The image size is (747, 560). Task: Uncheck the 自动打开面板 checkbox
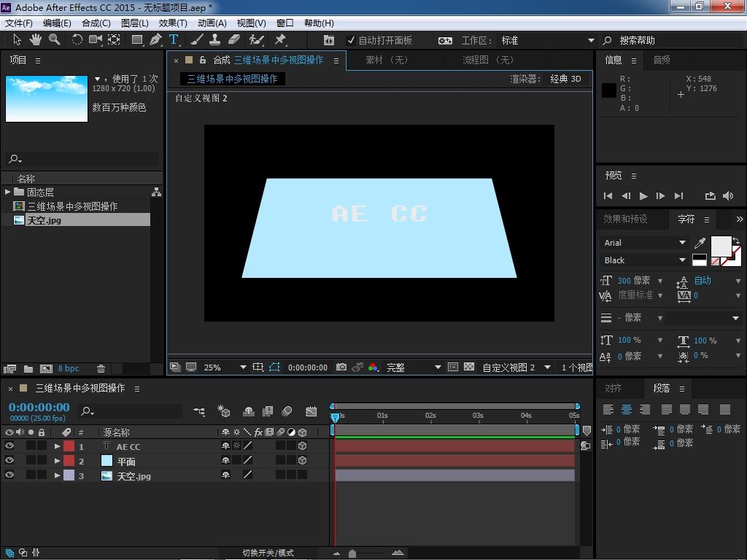pyautogui.click(x=351, y=41)
